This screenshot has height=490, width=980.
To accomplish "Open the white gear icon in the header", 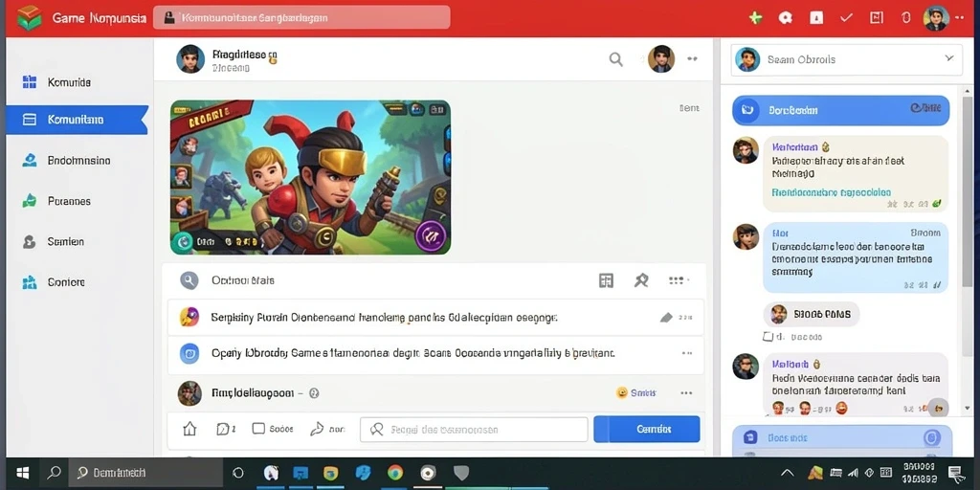I will 786,17.
